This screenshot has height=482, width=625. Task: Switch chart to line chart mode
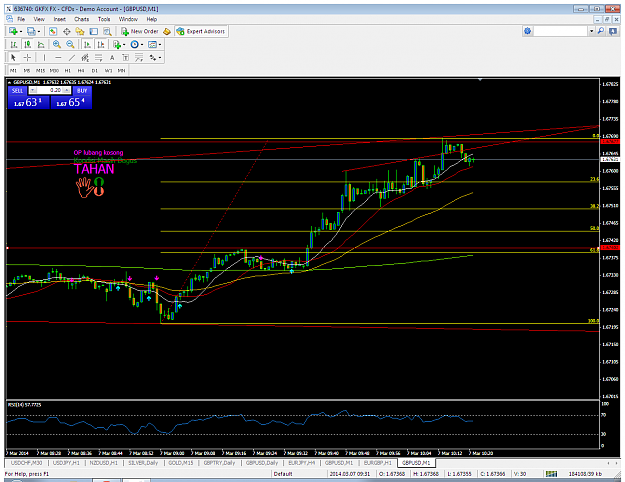point(41,45)
